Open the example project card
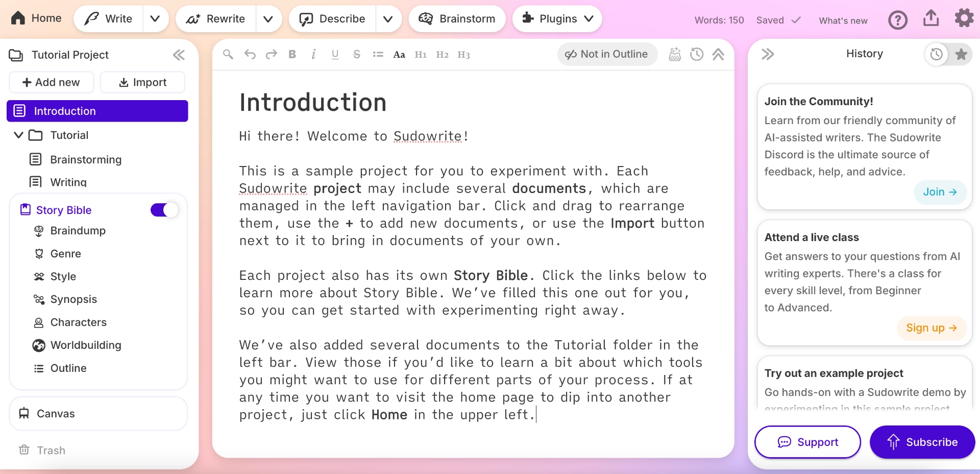 pyautogui.click(x=865, y=383)
